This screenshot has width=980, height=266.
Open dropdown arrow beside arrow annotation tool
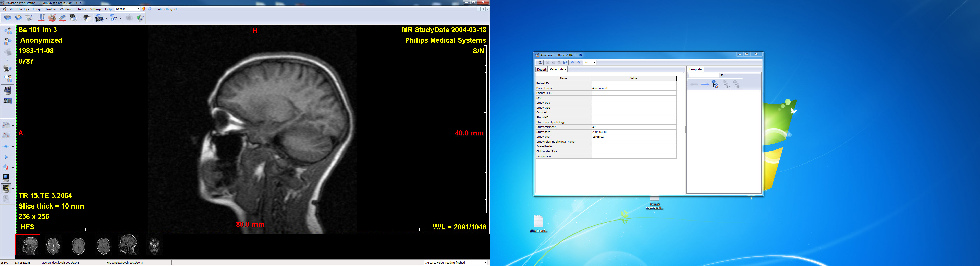click(13, 136)
